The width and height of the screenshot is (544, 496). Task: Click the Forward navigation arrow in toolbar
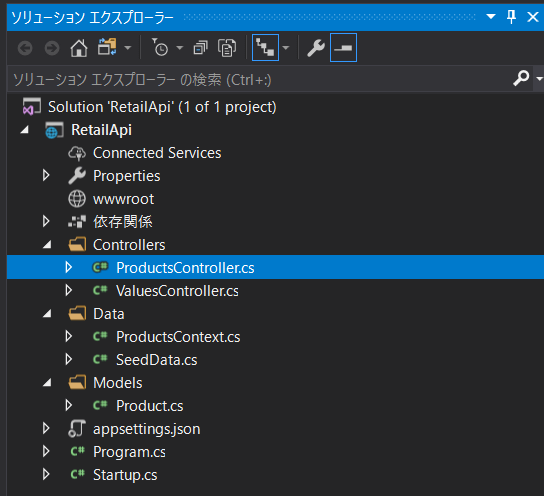pyautogui.click(x=52, y=48)
